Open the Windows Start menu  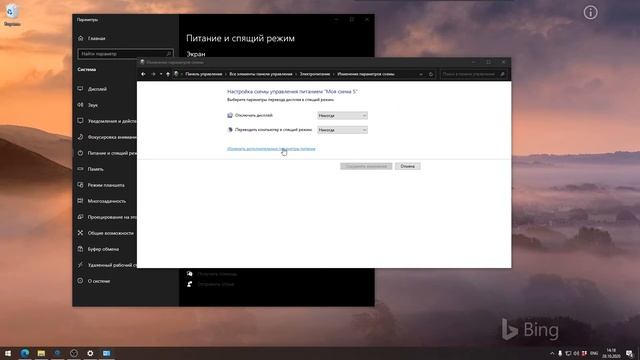[8, 353]
